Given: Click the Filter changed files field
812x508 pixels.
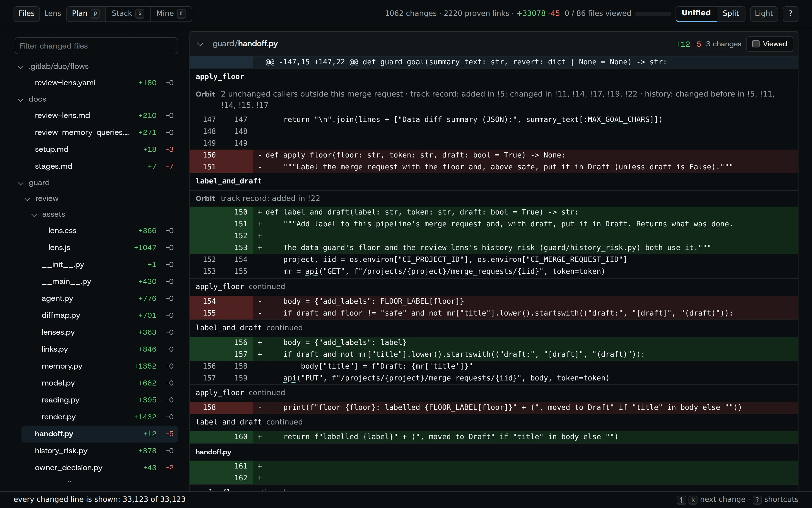Looking at the screenshot, I should [96, 46].
